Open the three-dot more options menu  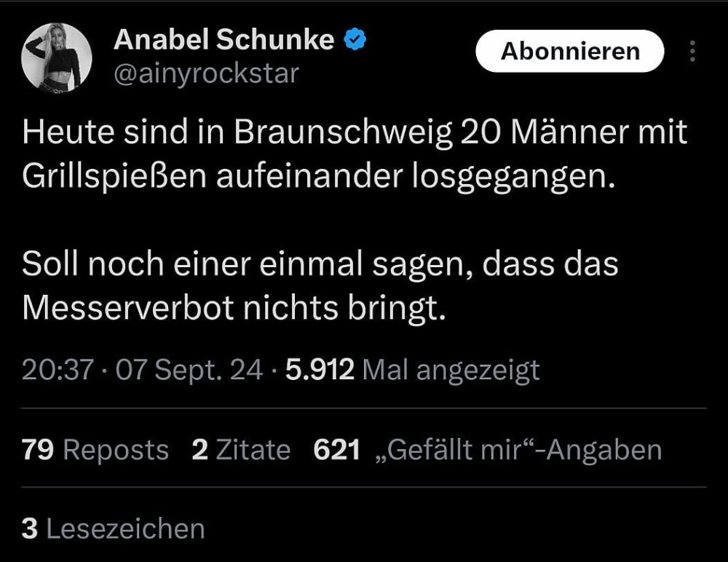[692, 52]
